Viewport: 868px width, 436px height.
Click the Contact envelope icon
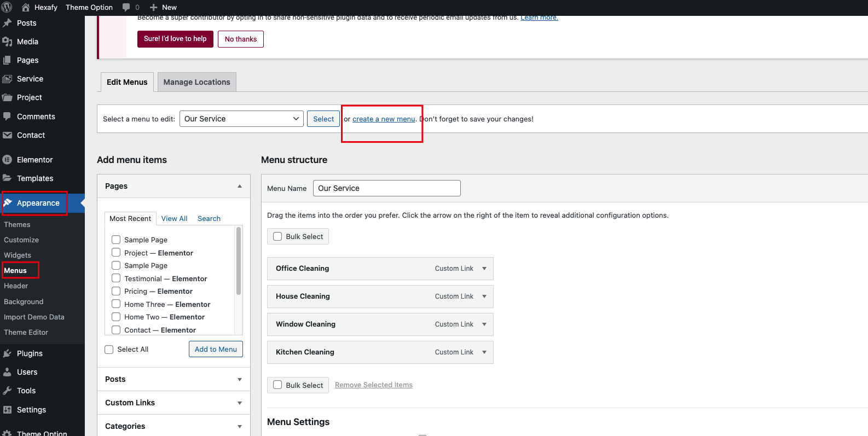click(x=7, y=135)
